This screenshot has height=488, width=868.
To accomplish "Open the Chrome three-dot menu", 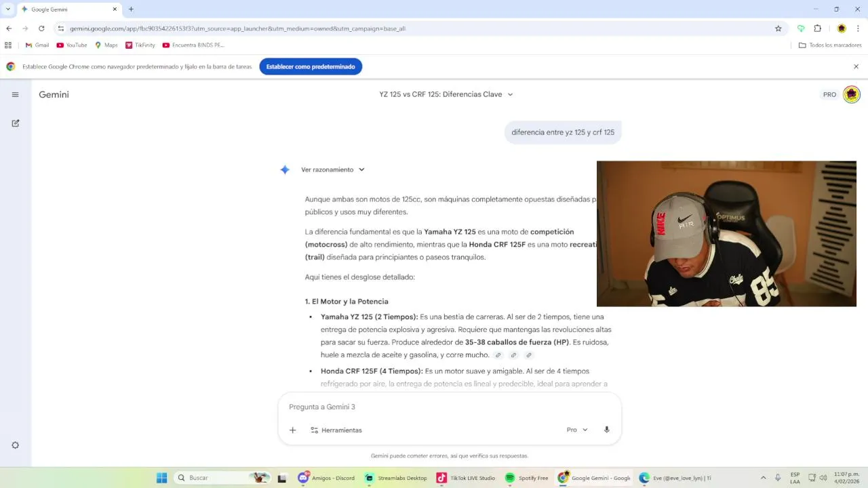I will tap(859, 28).
